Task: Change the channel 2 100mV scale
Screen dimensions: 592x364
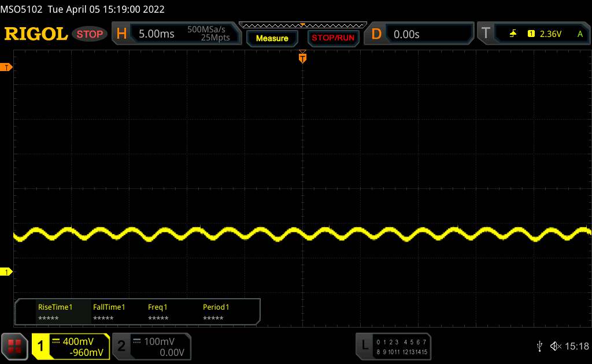Action: click(160, 341)
